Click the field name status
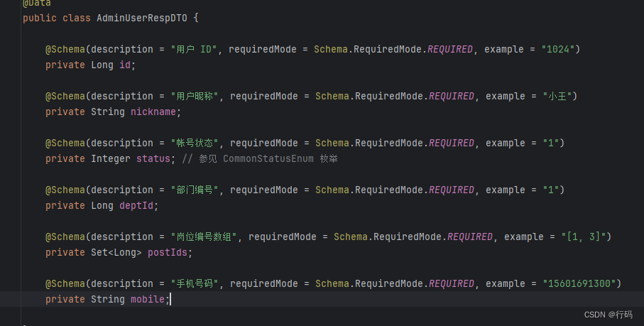Screen dimensions: 644x326 (153, 158)
